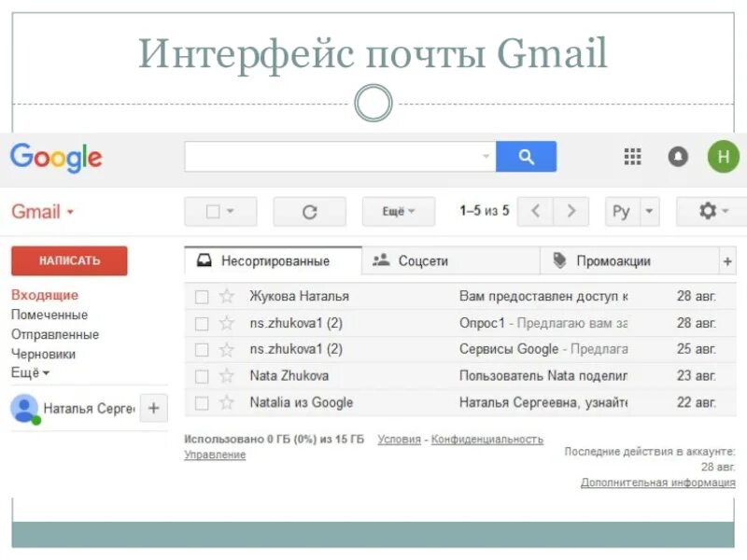Screen dimensions: 747x560
Task: Open the Отправленные folder
Action: (55, 334)
